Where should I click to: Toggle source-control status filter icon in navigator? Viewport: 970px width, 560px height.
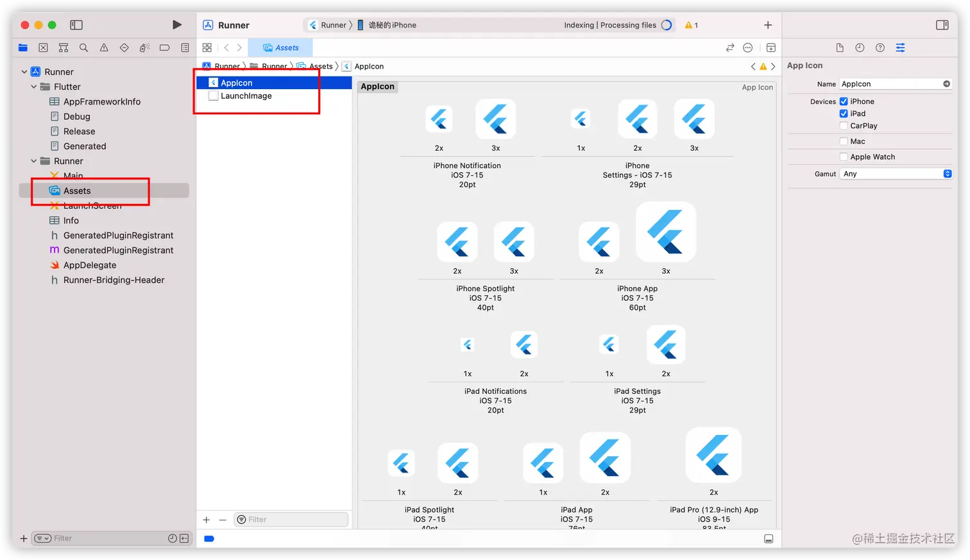(184, 538)
